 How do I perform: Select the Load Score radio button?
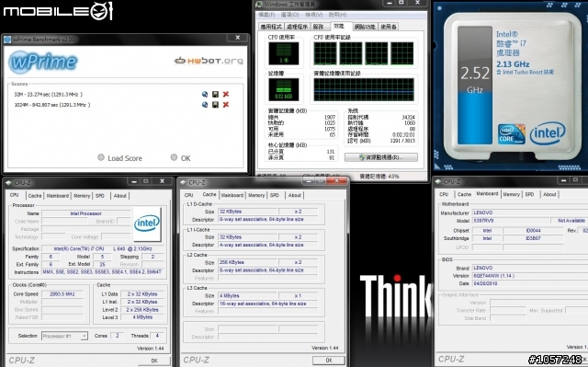101,157
